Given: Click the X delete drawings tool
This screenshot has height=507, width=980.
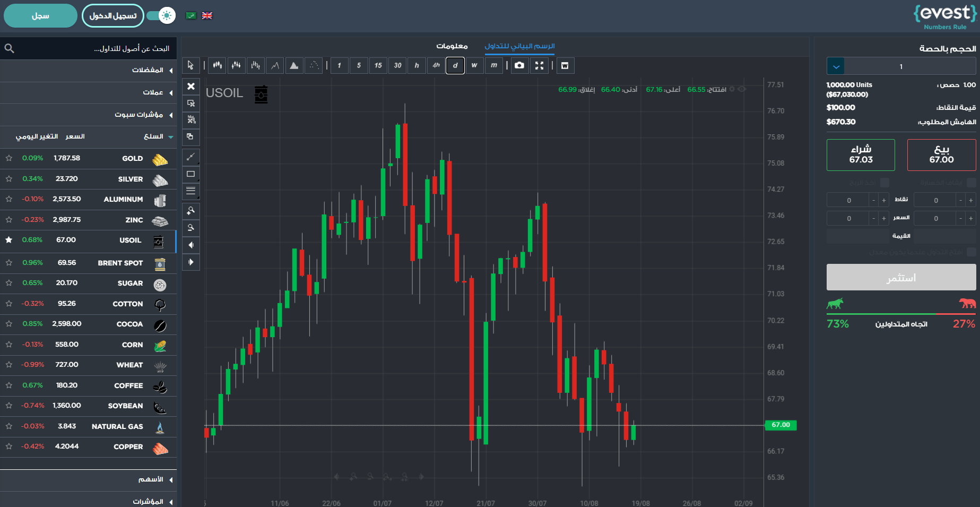Looking at the screenshot, I should click(191, 86).
